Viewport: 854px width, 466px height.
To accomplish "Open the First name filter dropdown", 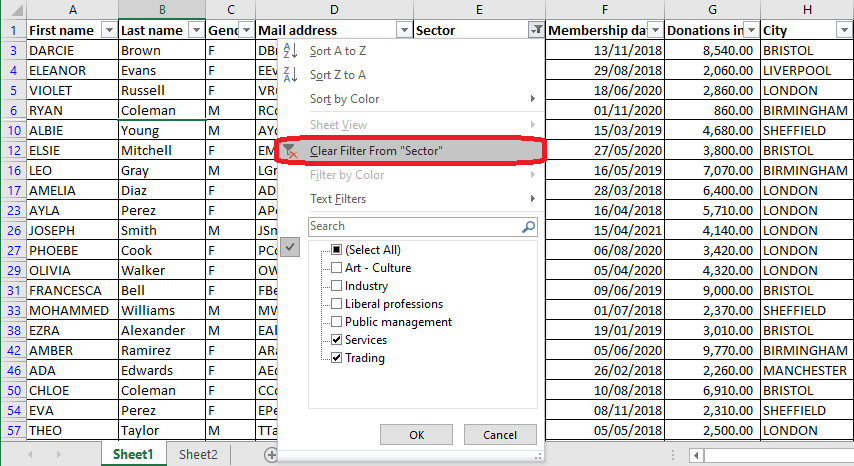I will click(x=109, y=30).
